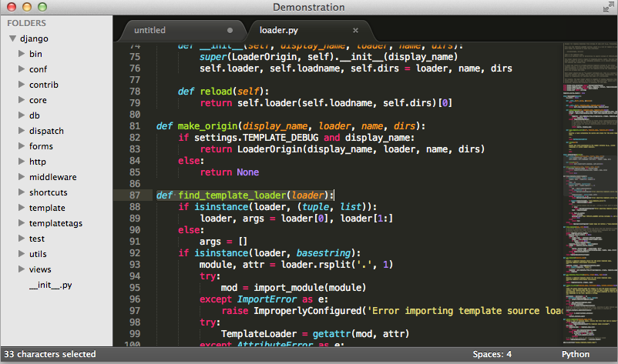618x364 pixels.
Task: Click line number 95 in gutter
Action: [x=135, y=288]
